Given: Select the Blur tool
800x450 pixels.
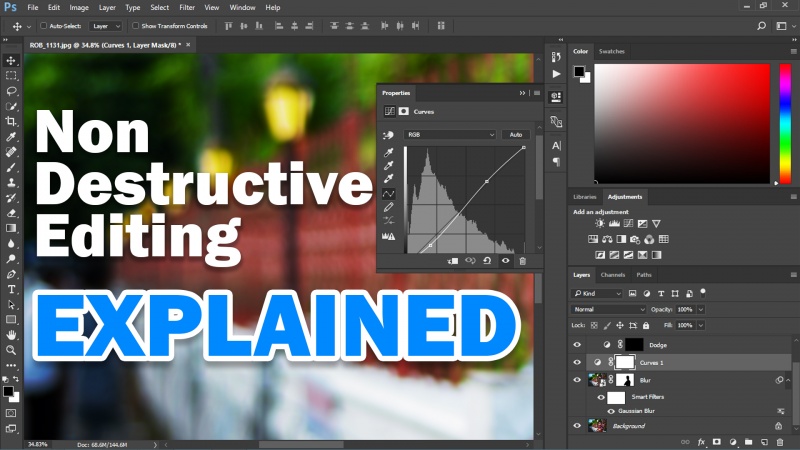Looking at the screenshot, I should pos(11,243).
